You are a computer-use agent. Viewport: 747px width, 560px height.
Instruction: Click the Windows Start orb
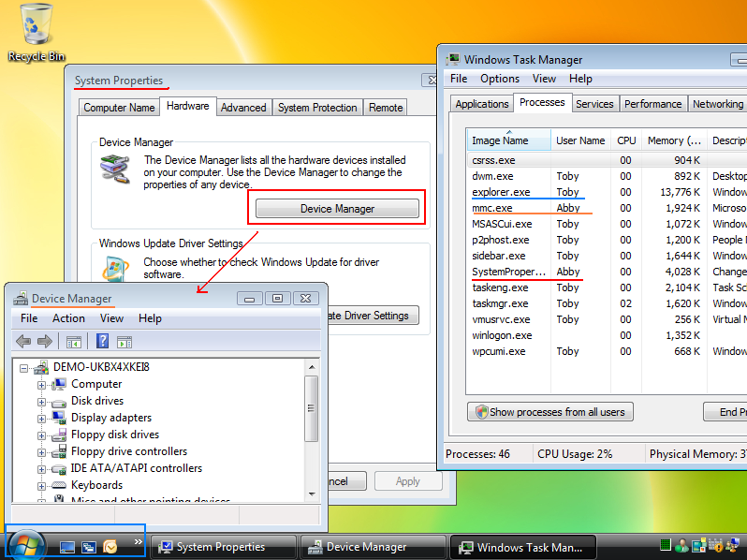pos(26,546)
